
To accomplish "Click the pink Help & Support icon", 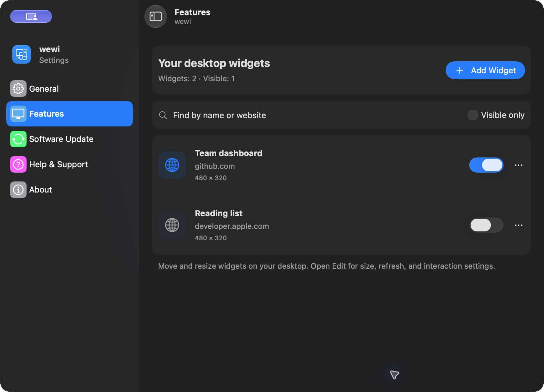I will 18,164.
